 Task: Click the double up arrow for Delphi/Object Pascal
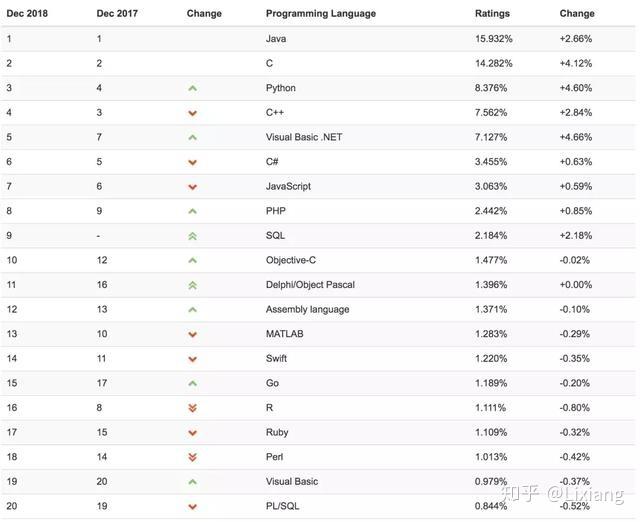click(x=193, y=285)
